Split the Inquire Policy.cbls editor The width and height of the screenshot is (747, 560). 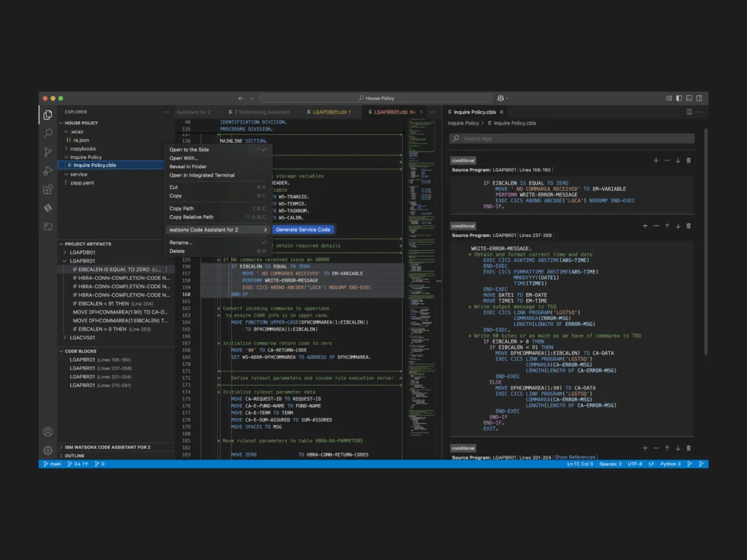(689, 112)
